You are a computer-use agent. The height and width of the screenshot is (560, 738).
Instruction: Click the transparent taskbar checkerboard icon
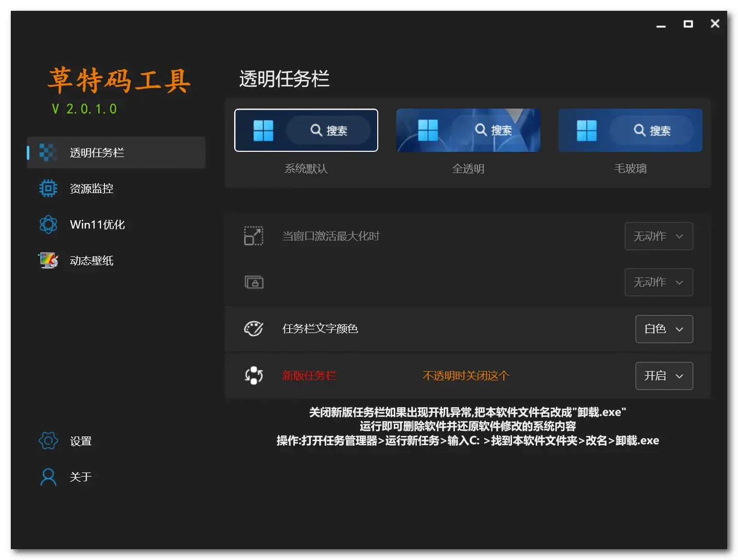pyautogui.click(x=48, y=152)
